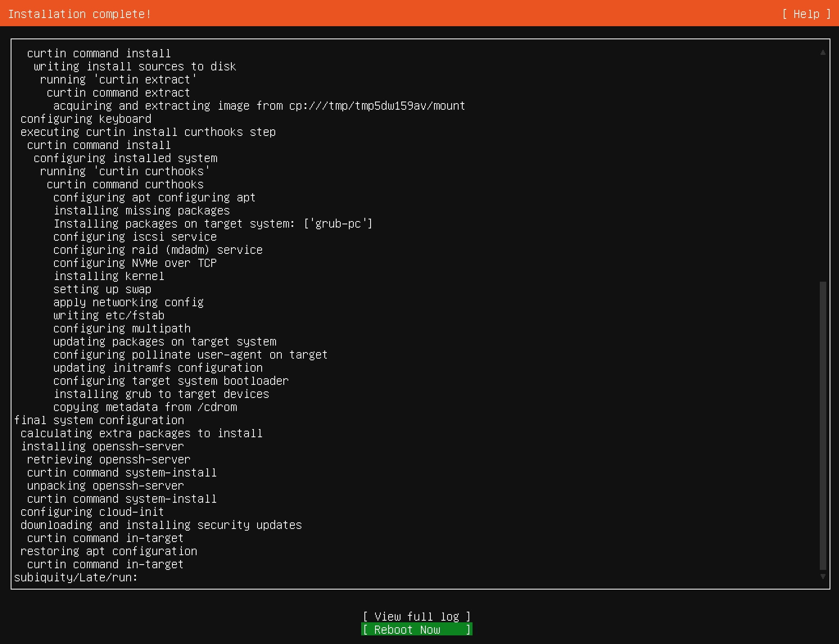The height and width of the screenshot is (644, 839).
Task: Open the Help menu
Action: tap(806, 14)
